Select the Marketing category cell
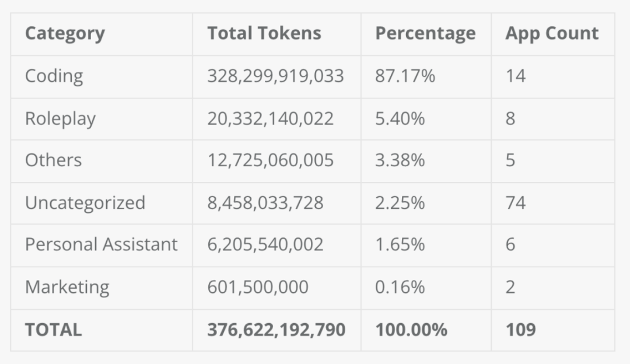 click(67, 287)
